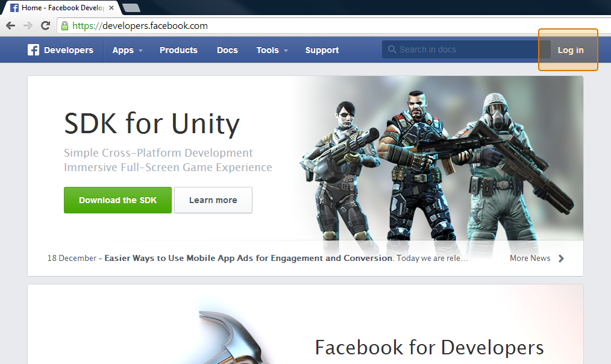The height and width of the screenshot is (364, 611).
Task: Open Easier Ways to Use Mobile App Ads article
Action: tap(248, 258)
